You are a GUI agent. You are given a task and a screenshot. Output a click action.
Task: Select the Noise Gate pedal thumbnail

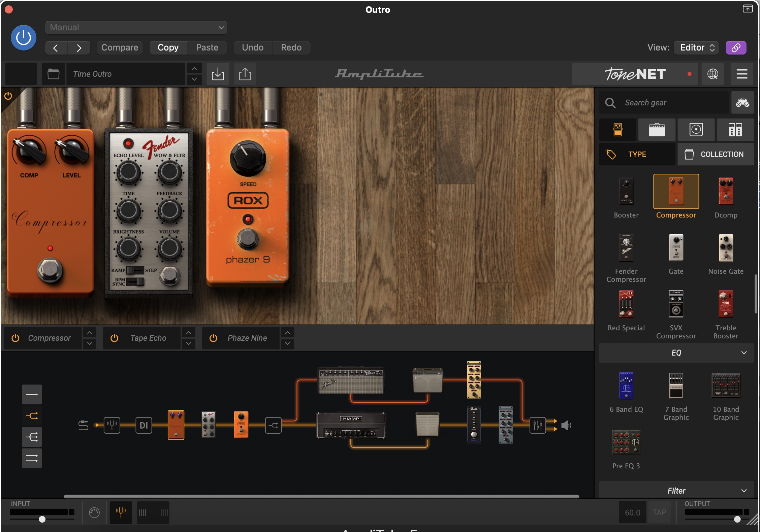click(x=726, y=247)
